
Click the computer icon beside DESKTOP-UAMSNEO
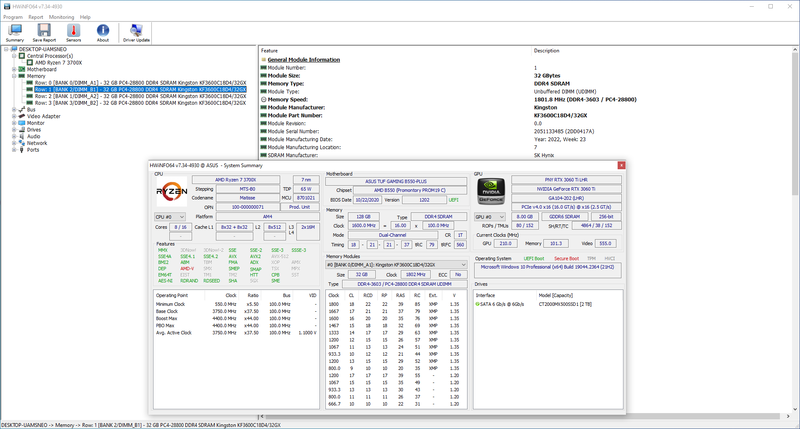click(14, 49)
